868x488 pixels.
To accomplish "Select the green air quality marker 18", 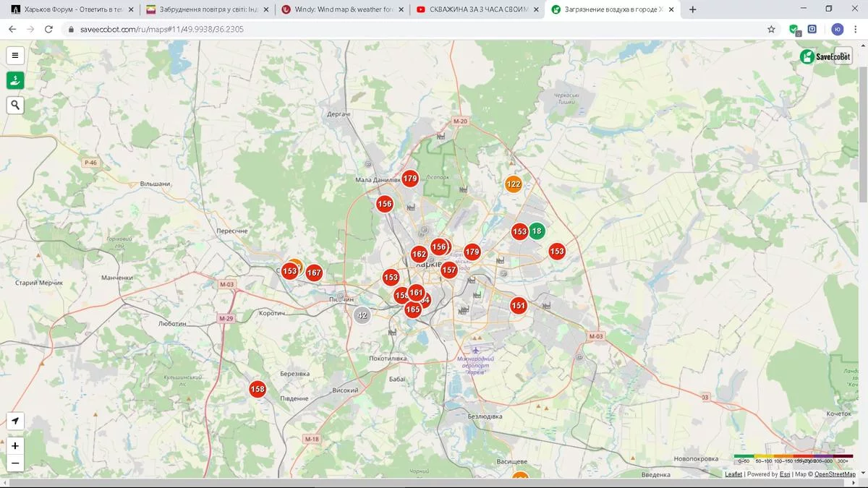I will (x=536, y=231).
